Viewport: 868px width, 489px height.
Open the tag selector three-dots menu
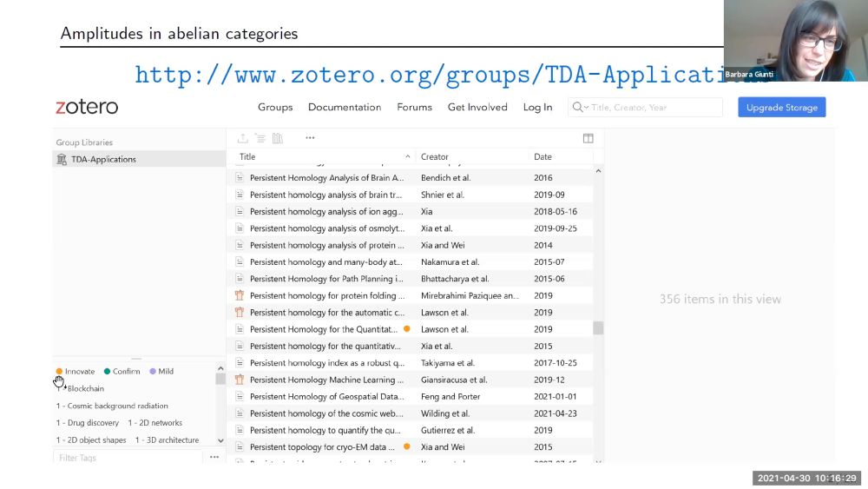click(214, 457)
